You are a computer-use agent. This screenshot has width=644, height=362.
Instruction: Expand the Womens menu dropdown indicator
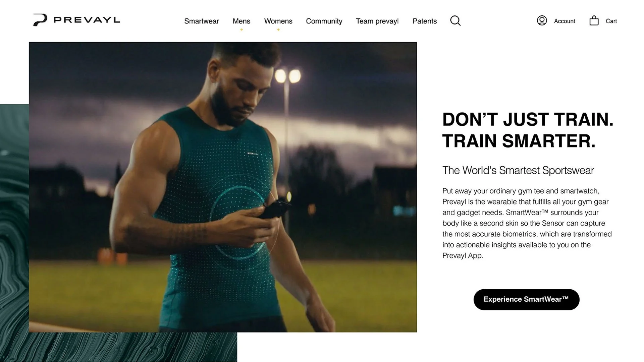[278, 30]
